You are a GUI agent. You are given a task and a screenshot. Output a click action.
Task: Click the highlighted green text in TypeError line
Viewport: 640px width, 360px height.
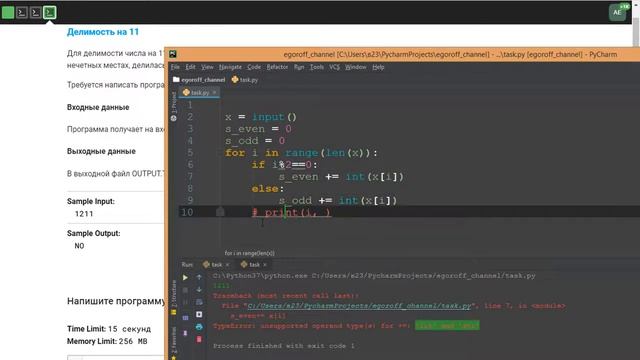(447, 325)
